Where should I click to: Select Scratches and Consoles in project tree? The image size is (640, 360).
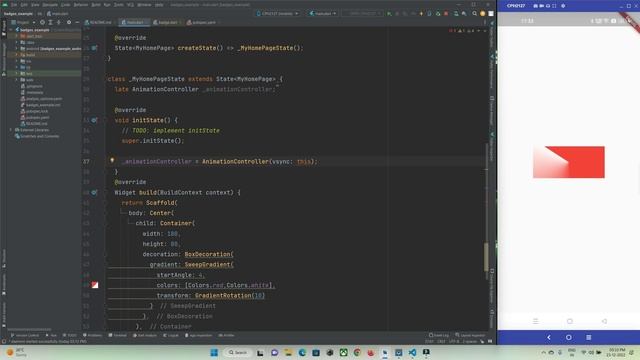pos(37,136)
